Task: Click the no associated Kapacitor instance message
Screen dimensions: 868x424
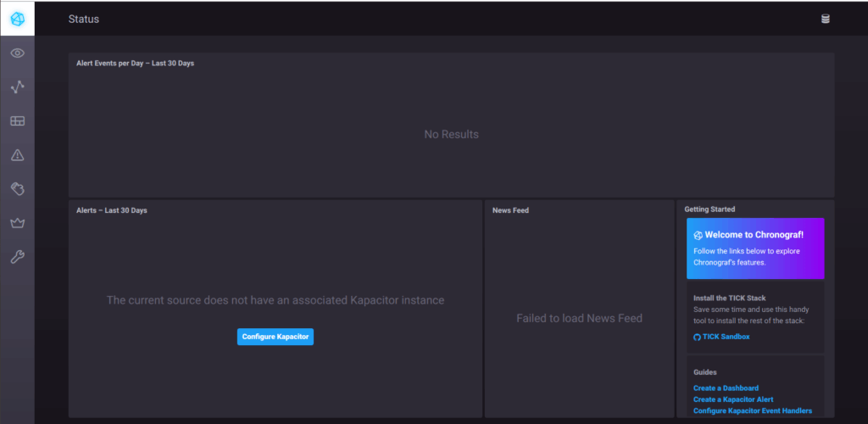Action: click(x=275, y=300)
